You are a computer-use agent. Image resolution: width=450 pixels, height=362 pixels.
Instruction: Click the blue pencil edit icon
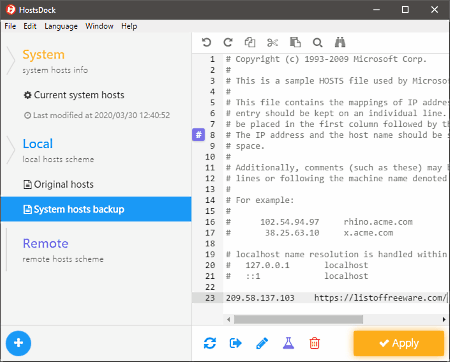(x=262, y=343)
